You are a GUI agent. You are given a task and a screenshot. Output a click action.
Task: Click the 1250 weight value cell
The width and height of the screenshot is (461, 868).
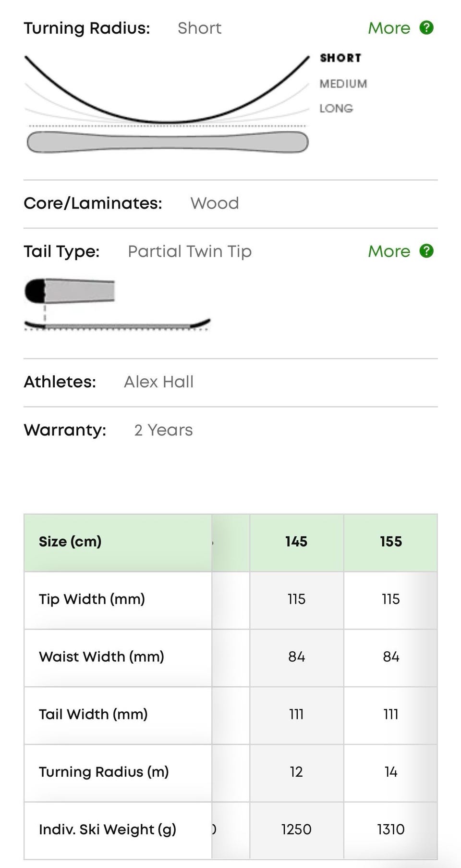coord(296,830)
